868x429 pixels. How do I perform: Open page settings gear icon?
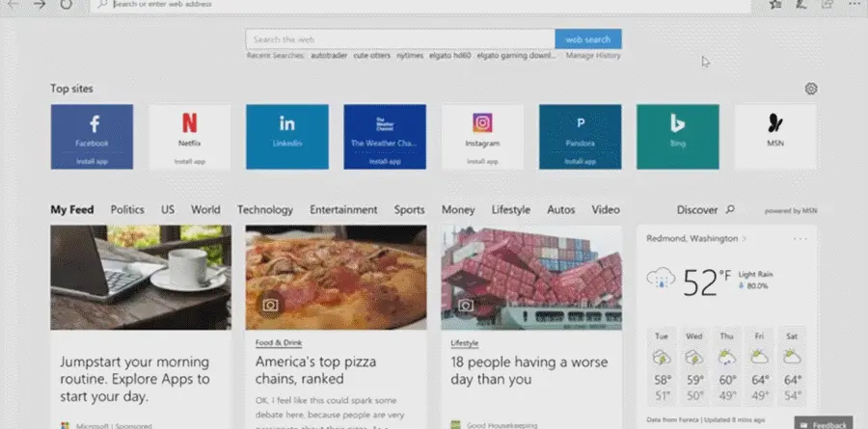(x=811, y=89)
